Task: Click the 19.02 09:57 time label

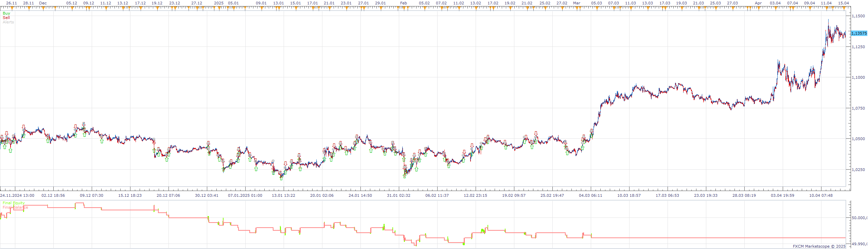Action: (x=514, y=195)
